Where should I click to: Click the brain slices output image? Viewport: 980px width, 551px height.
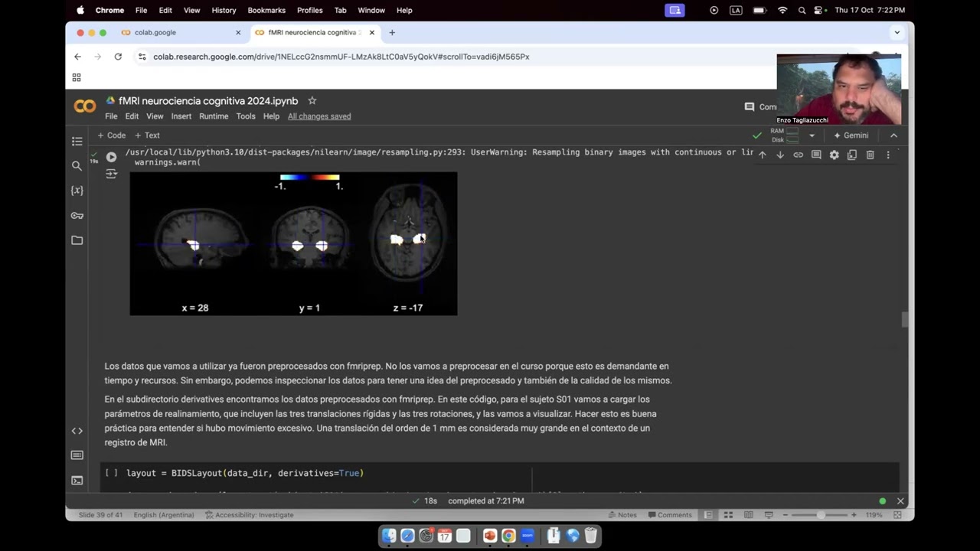(x=293, y=243)
